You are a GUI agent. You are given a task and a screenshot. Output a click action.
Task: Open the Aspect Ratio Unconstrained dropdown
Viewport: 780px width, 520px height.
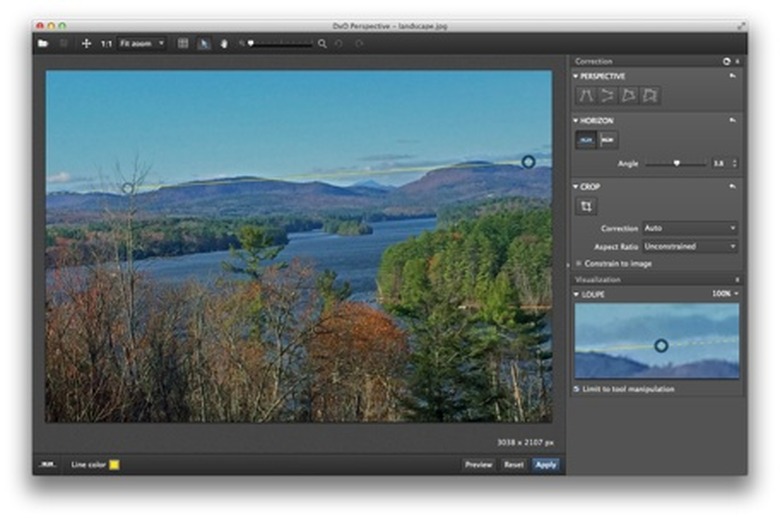pos(689,246)
